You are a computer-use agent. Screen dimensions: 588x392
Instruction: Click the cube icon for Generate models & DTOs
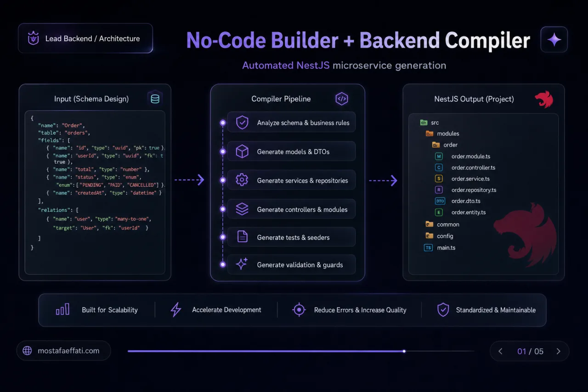click(242, 151)
